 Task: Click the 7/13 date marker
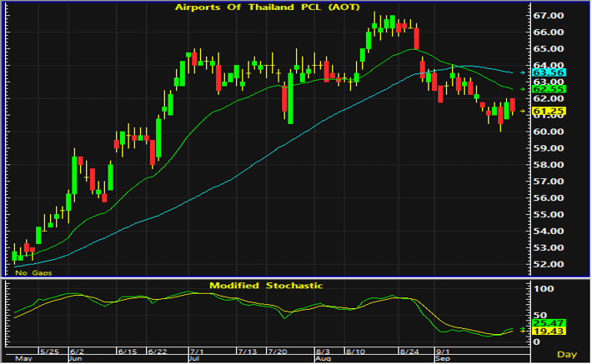point(248,352)
